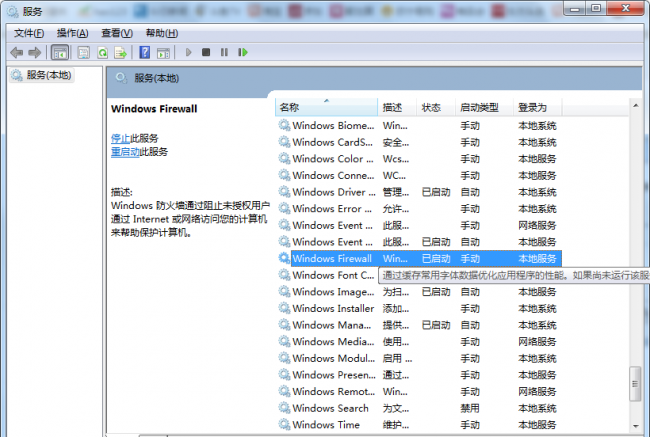Click 禁用 startup type of Windows Search

point(470,408)
